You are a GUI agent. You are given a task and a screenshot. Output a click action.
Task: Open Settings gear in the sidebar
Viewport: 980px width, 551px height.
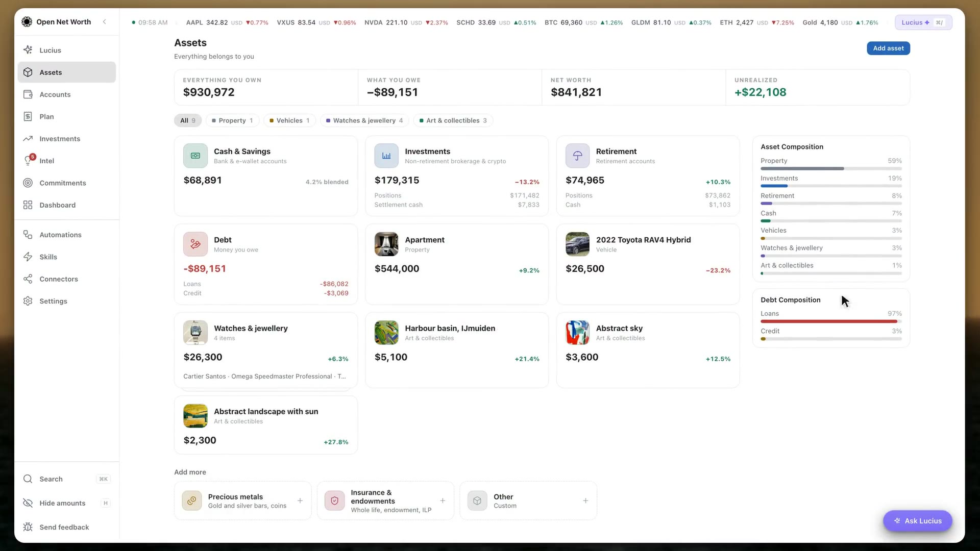(x=28, y=301)
